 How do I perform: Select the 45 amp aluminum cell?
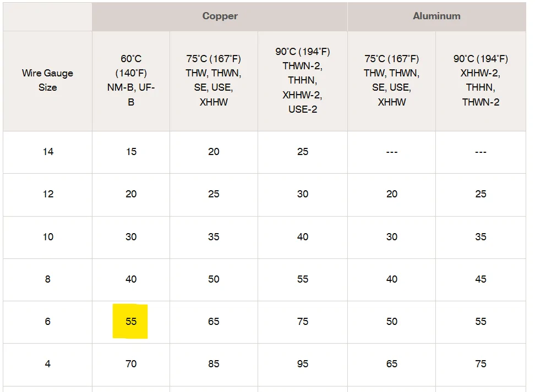[481, 279]
